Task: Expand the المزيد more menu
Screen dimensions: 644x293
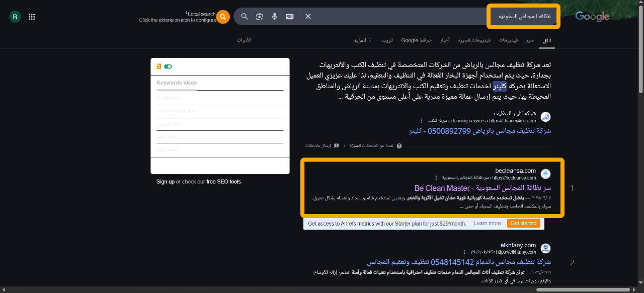Action: tap(362, 40)
